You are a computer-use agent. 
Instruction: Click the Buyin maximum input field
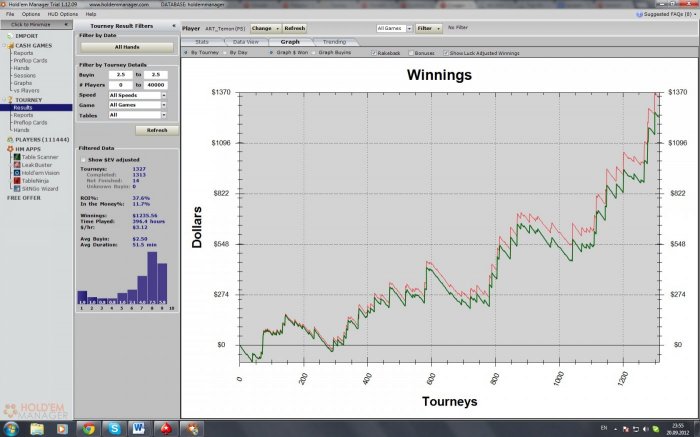coord(156,75)
